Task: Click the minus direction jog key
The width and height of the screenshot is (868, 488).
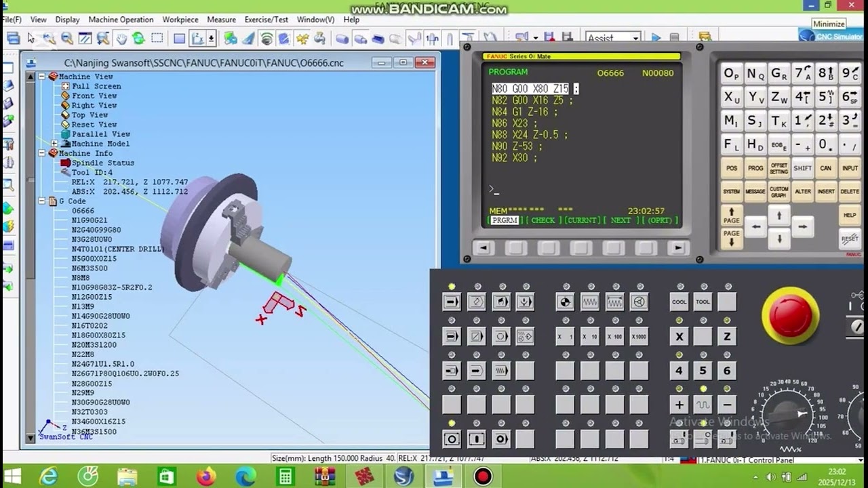Action: [727, 405]
